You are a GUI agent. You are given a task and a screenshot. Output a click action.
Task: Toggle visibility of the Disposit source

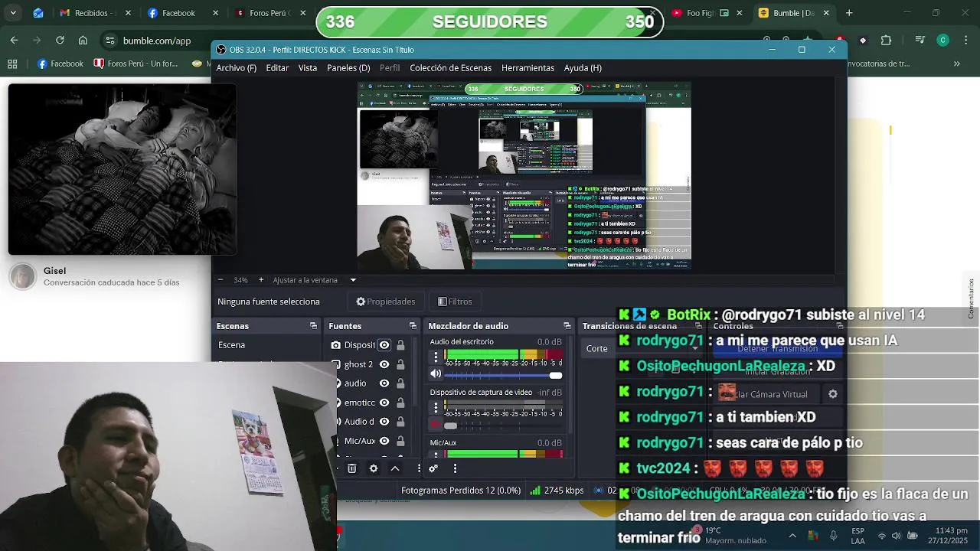click(384, 345)
